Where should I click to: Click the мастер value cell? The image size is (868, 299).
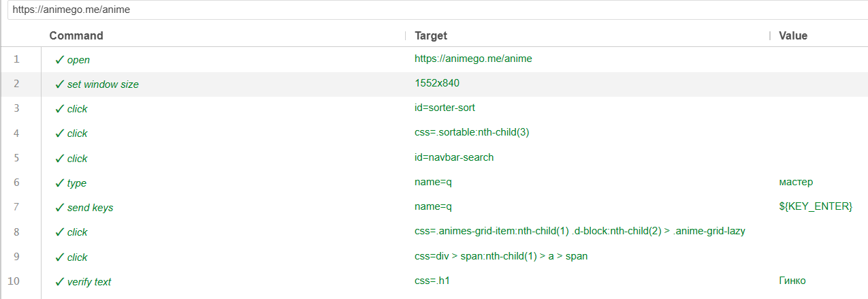click(796, 182)
